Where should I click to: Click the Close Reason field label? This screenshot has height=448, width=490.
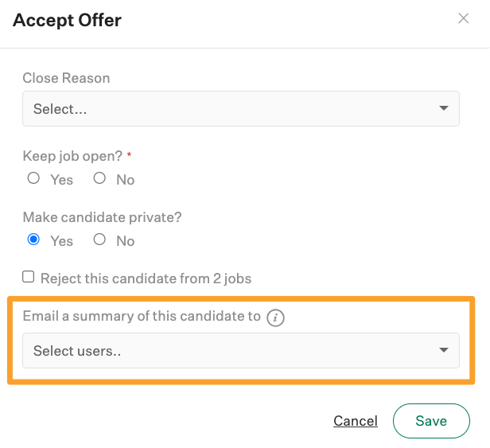click(66, 78)
